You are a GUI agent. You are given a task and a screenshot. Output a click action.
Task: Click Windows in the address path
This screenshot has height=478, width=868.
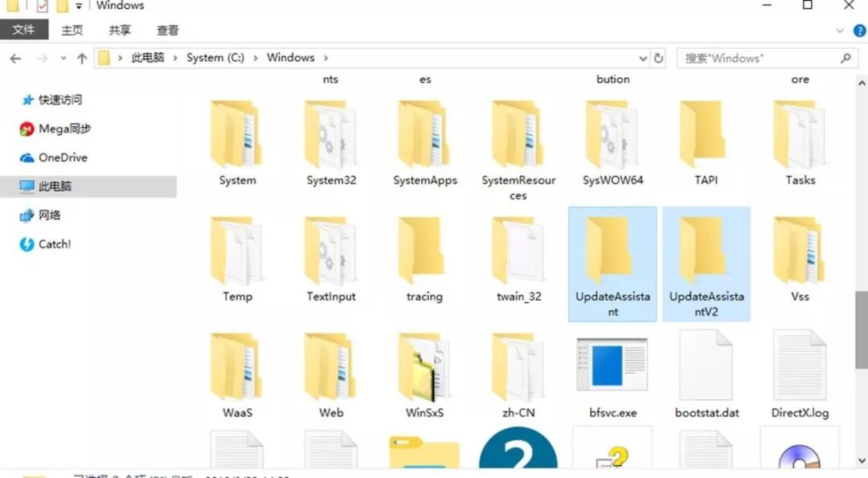tap(291, 58)
